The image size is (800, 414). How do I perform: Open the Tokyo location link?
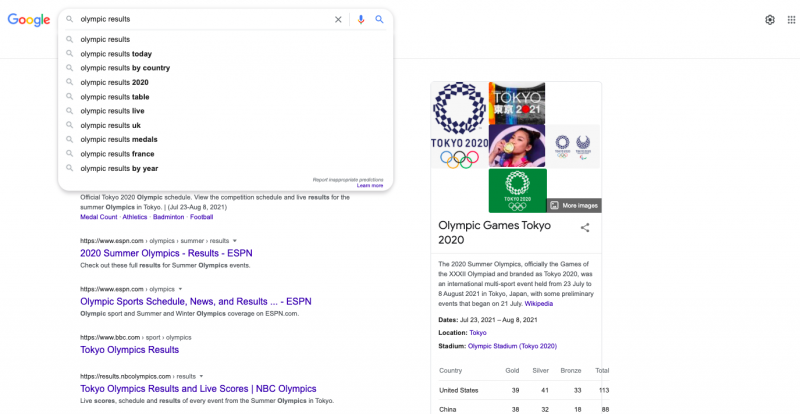(478, 333)
